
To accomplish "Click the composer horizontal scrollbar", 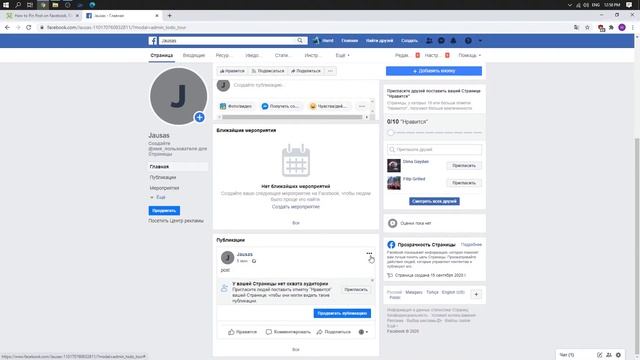I will (x=292, y=117).
